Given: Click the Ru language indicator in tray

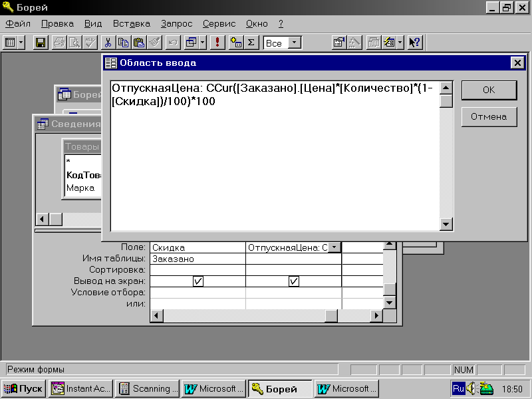Looking at the screenshot, I should (458, 388).
